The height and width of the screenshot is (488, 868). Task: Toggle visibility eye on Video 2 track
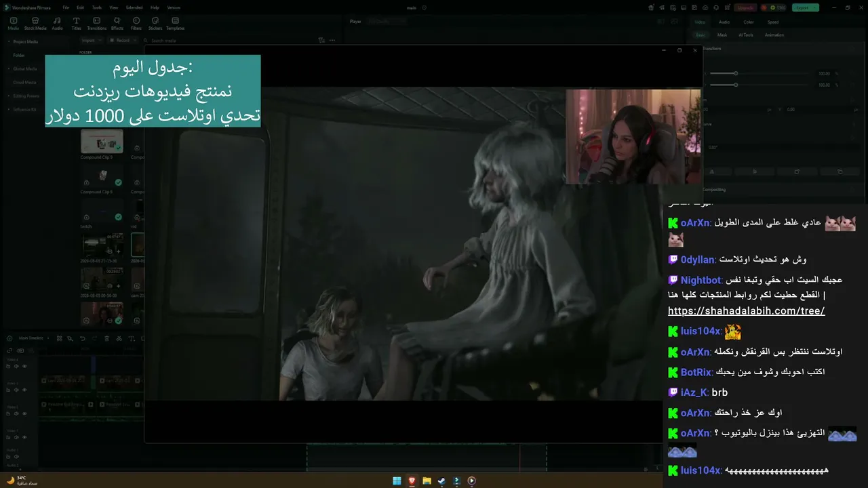24,413
